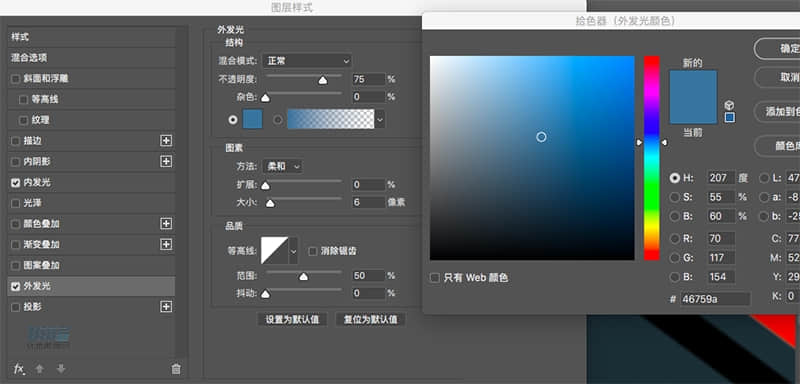Click the 等高线 contour thumbnail
The image size is (800, 384).
274,250
